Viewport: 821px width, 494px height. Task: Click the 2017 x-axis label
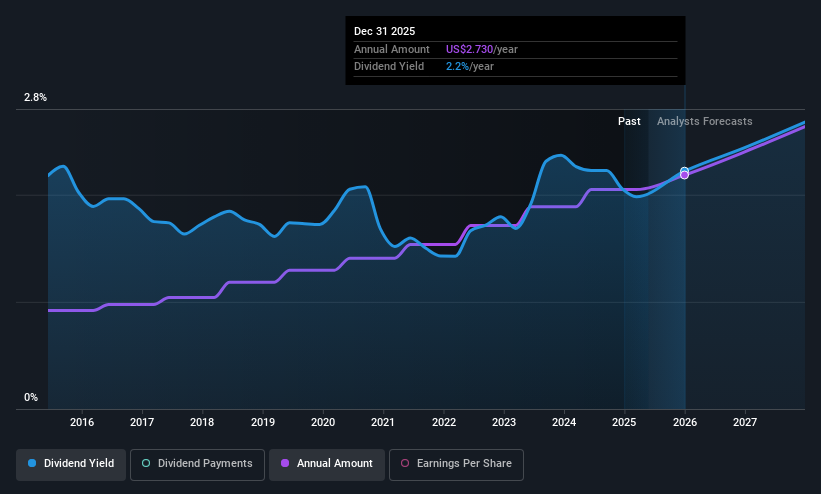coord(142,422)
